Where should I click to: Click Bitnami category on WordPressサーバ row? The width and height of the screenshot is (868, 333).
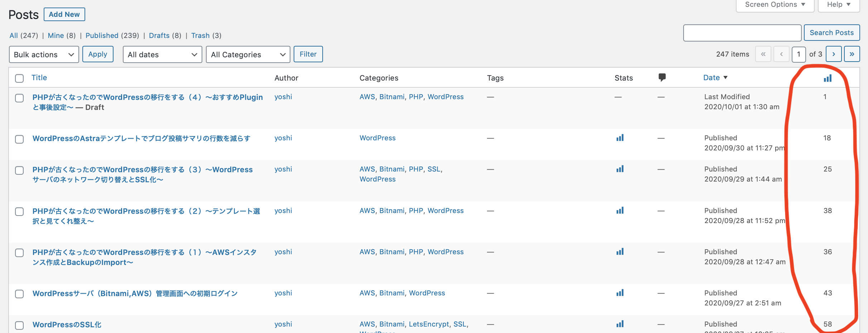click(392, 293)
